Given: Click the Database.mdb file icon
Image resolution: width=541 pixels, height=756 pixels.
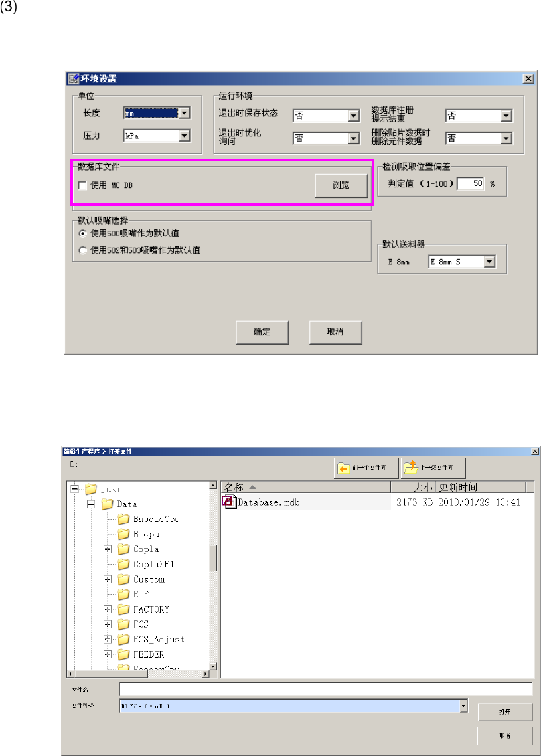Looking at the screenshot, I should [229, 502].
